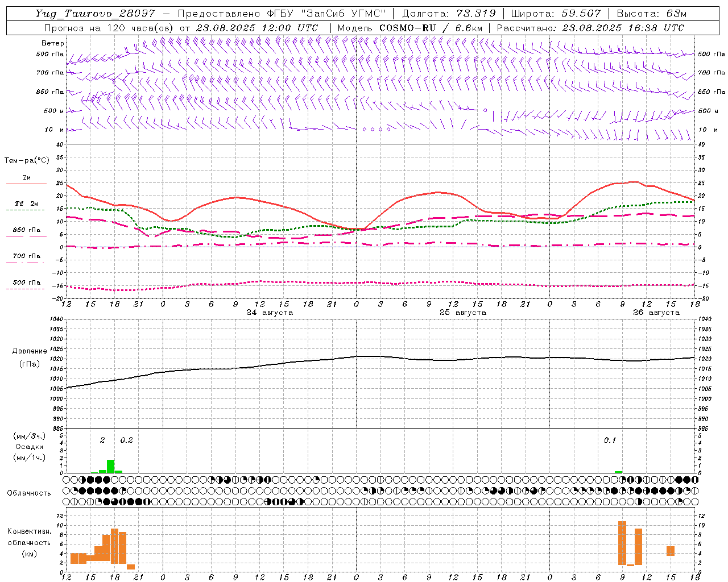Click the solid red 2м temperature legend line
The height and width of the screenshot is (582, 728).
26,184
